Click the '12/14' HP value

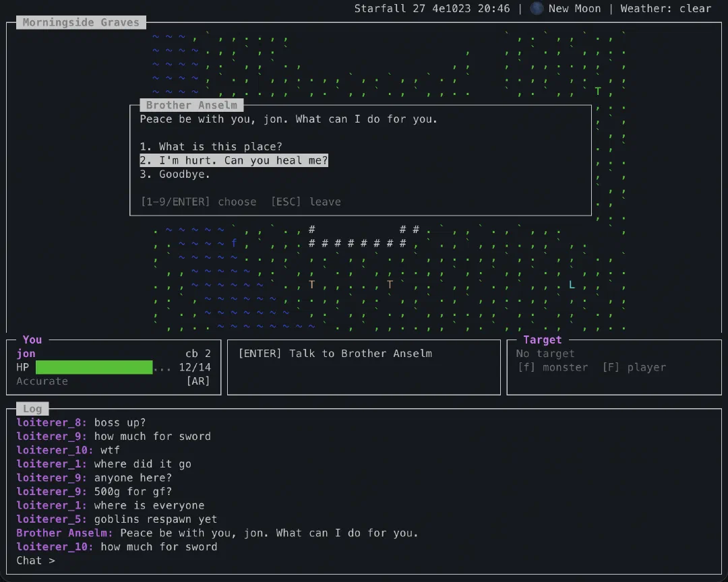point(195,368)
